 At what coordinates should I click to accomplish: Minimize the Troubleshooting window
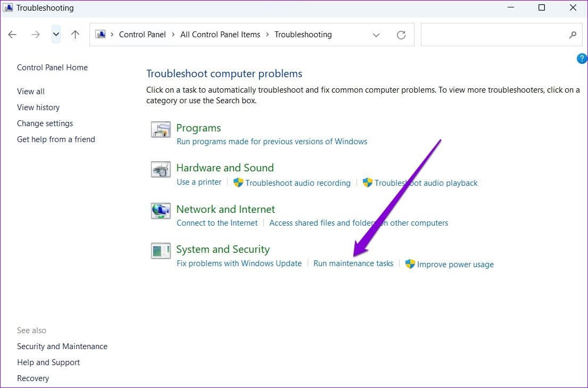tap(511, 7)
